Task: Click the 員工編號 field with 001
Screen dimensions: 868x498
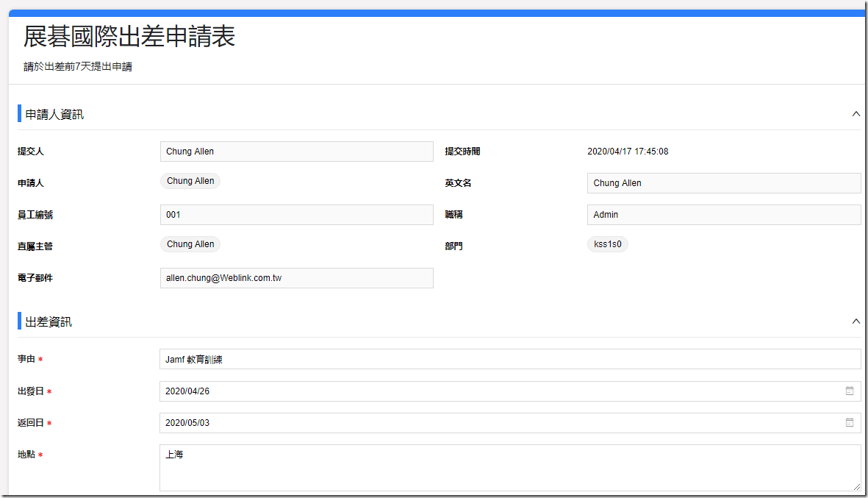Action: [297, 214]
